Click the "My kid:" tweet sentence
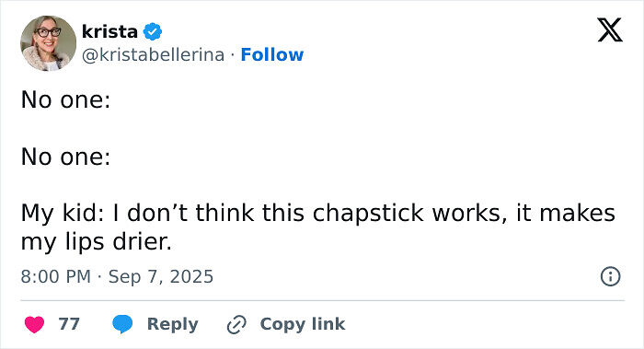The width and height of the screenshot is (644, 349). pyautogui.click(x=318, y=227)
